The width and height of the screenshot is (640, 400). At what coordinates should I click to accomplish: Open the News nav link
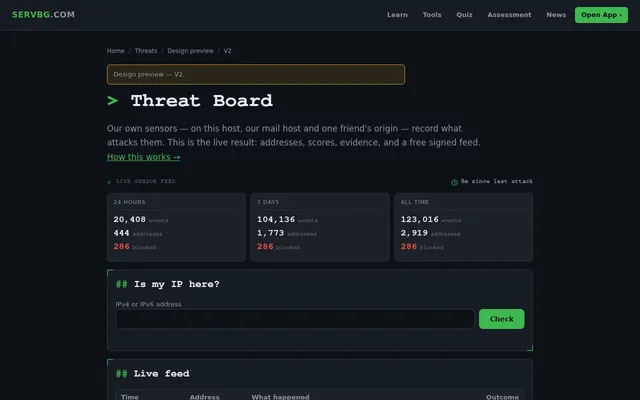pos(556,15)
